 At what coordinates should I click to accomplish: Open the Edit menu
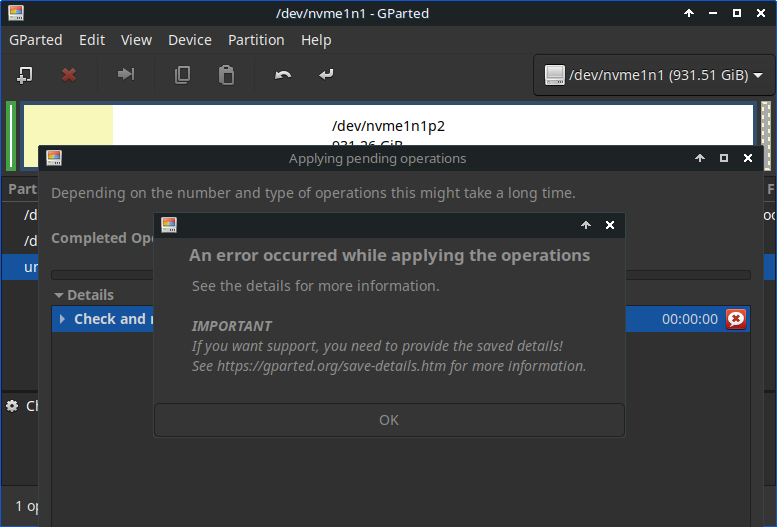92,40
